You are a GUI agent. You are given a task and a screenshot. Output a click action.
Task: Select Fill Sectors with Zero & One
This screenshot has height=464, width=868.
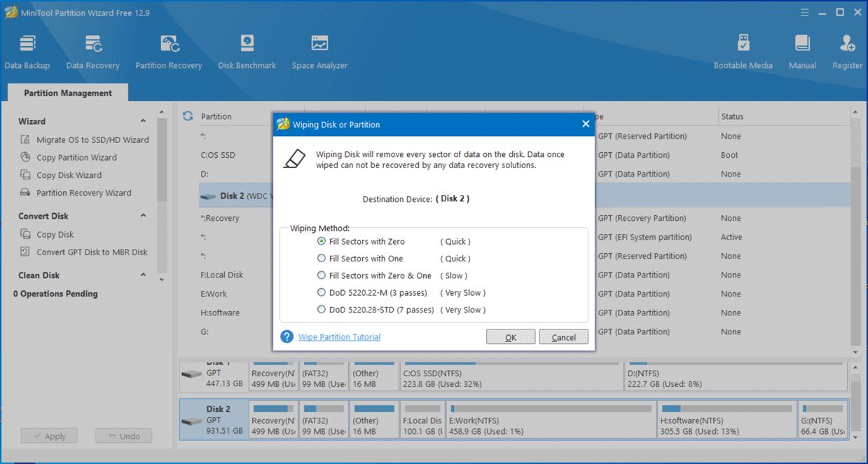[x=322, y=275]
